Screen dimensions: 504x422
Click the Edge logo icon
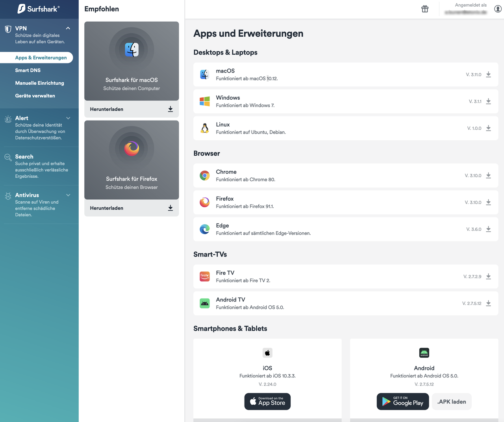205,229
